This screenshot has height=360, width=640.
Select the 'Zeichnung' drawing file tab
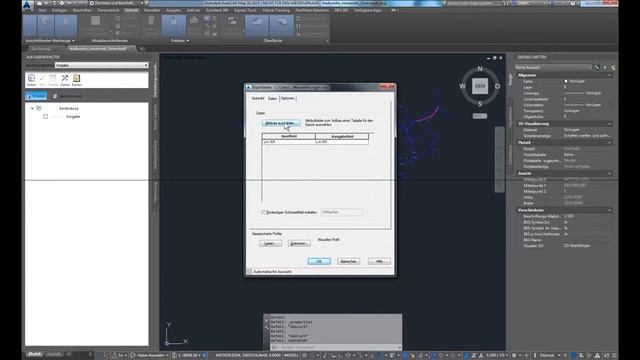point(42,49)
